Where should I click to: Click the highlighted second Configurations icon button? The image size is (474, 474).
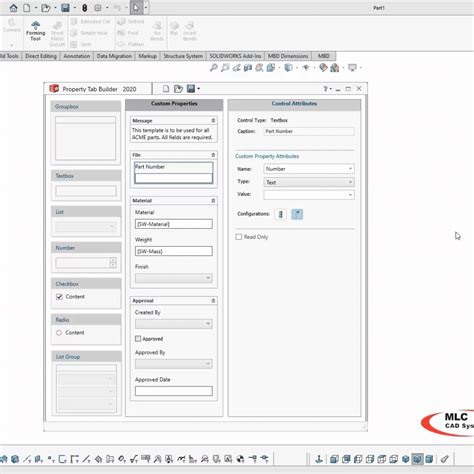(297, 214)
